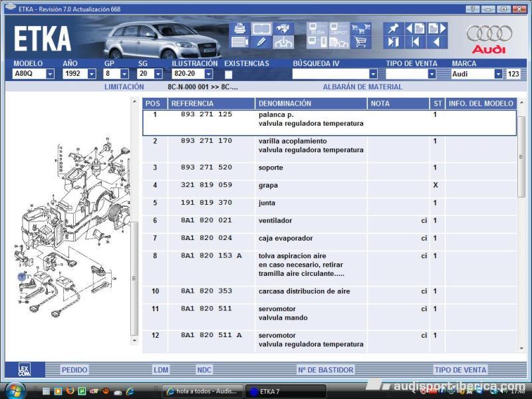Open search with the binoculars icon

tap(283, 29)
